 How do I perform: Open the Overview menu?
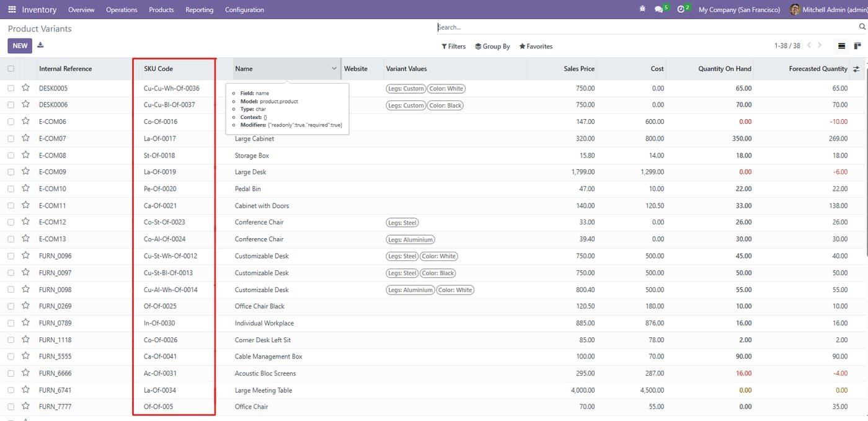[x=81, y=9]
